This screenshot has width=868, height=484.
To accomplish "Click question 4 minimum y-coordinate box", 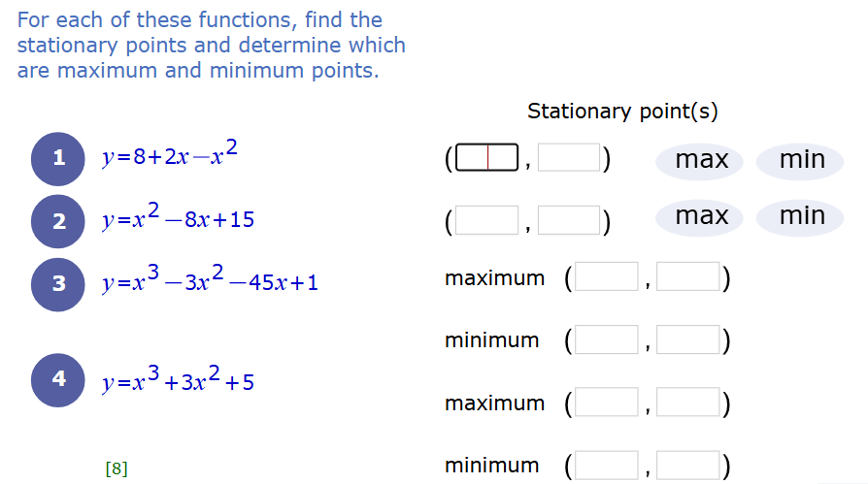I will [x=688, y=466].
